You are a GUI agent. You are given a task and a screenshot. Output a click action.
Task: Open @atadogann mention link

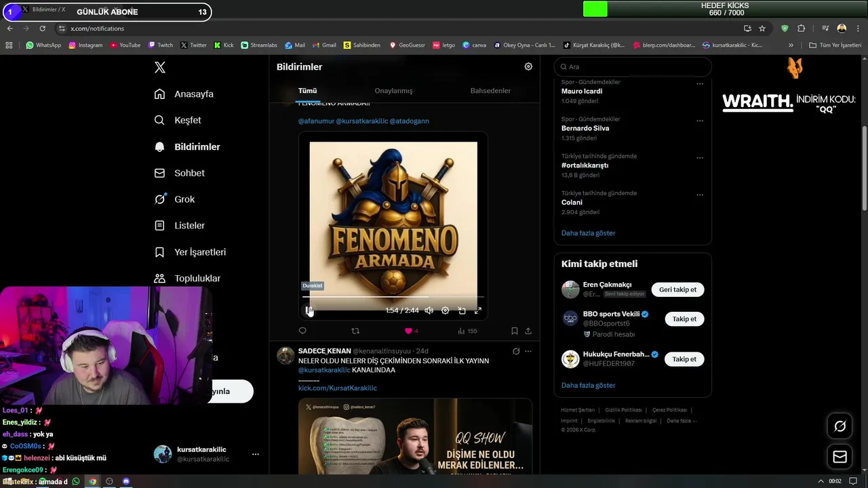(409, 121)
